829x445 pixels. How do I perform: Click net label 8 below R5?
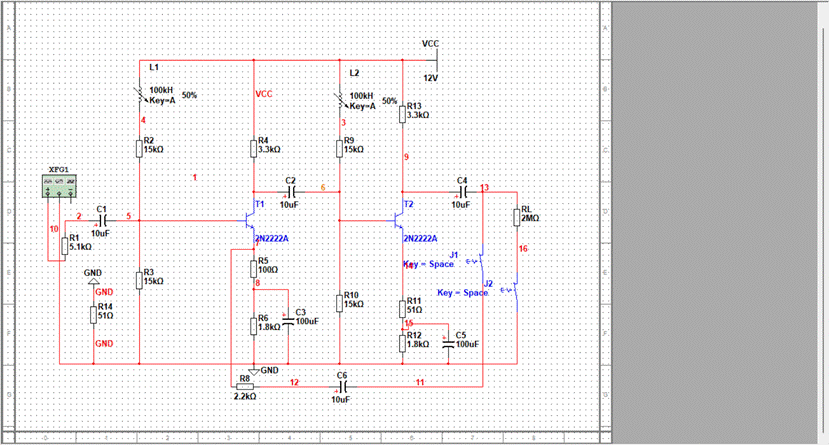[x=257, y=283]
